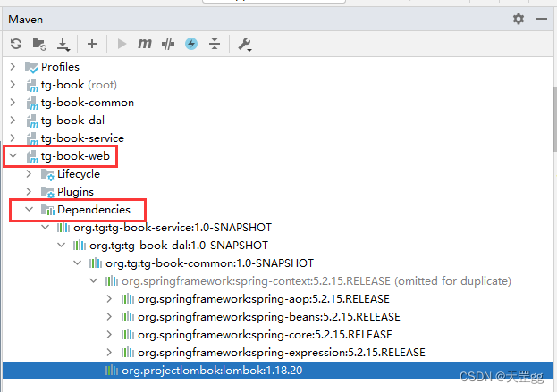Click tg-book-dal library icon
Viewport: 557px width, 392px height.
pos(80,246)
